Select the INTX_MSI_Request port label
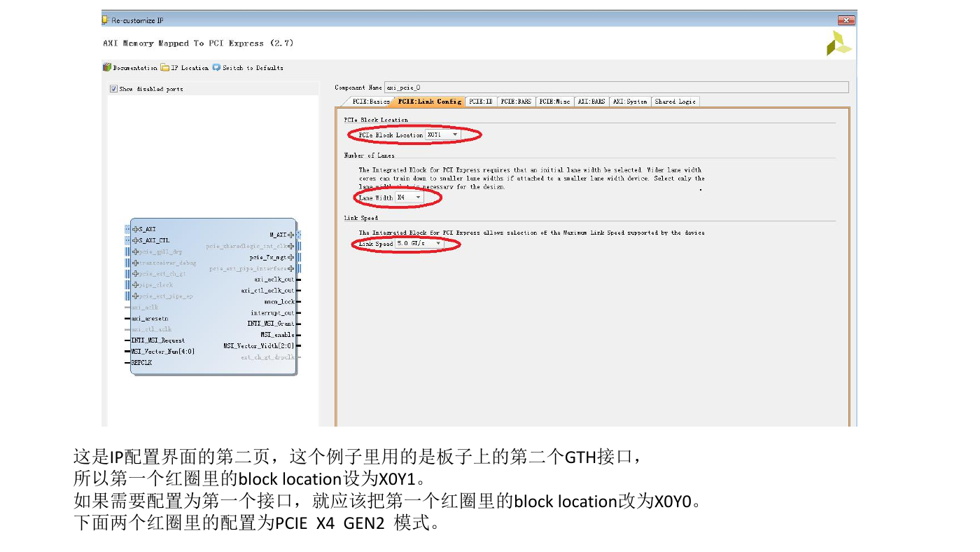This screenshot has height=552, width=980. tap(157, 340)
